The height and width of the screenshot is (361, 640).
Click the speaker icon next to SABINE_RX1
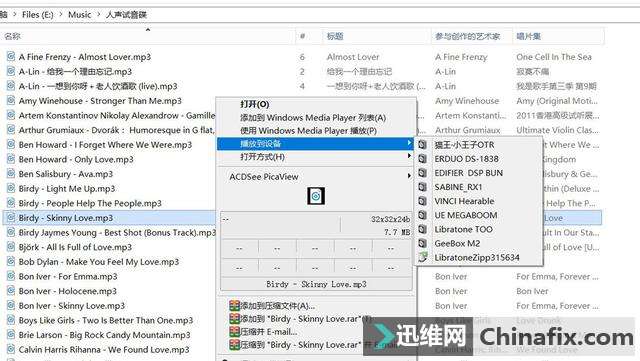tap(423, 187)
